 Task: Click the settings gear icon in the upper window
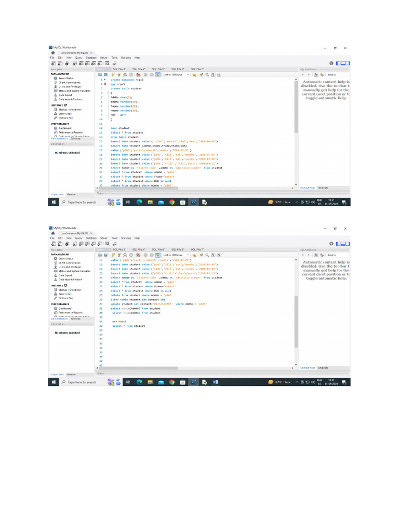tap(331, 63)
